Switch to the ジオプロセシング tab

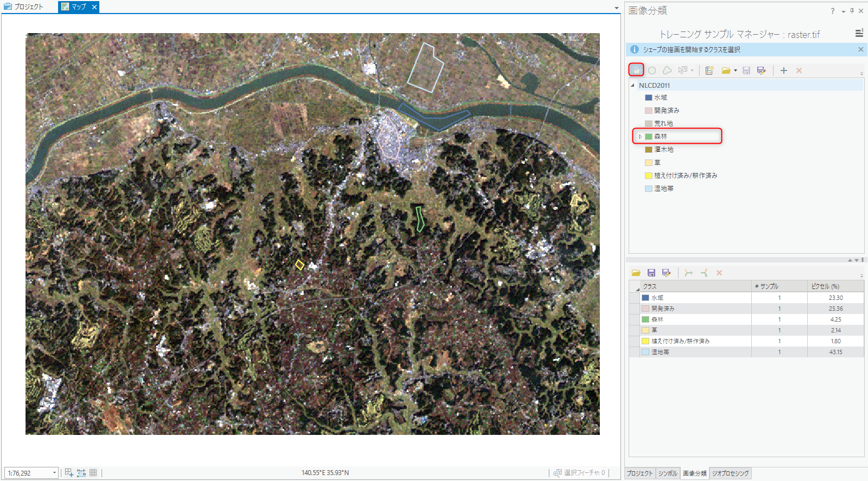click(730, 473)
